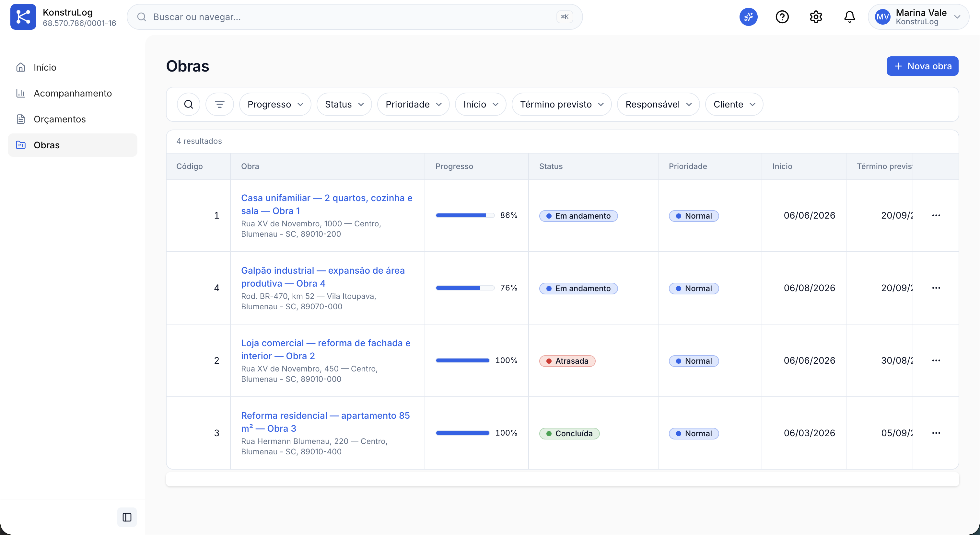Click the 86% progress bar

pyautogui.click(x=465, y=215)
